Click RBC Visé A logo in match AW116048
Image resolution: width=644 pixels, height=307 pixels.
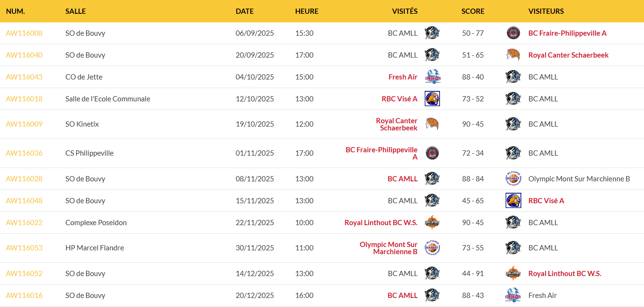tap(513, 201)
